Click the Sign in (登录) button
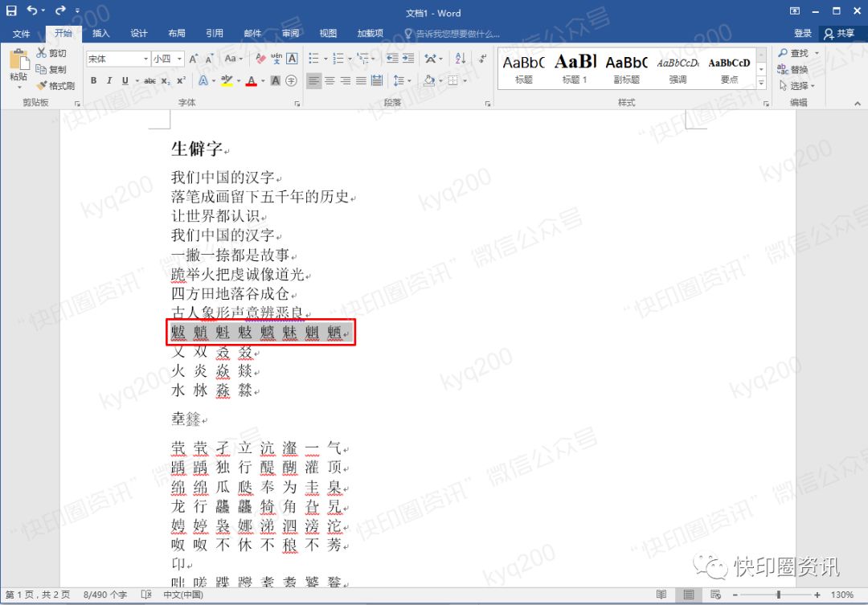868x605 pixels. pos(803,33)
